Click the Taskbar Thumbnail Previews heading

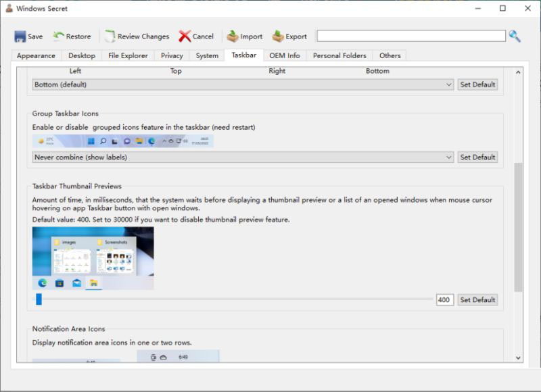click(x=77, y=186)
